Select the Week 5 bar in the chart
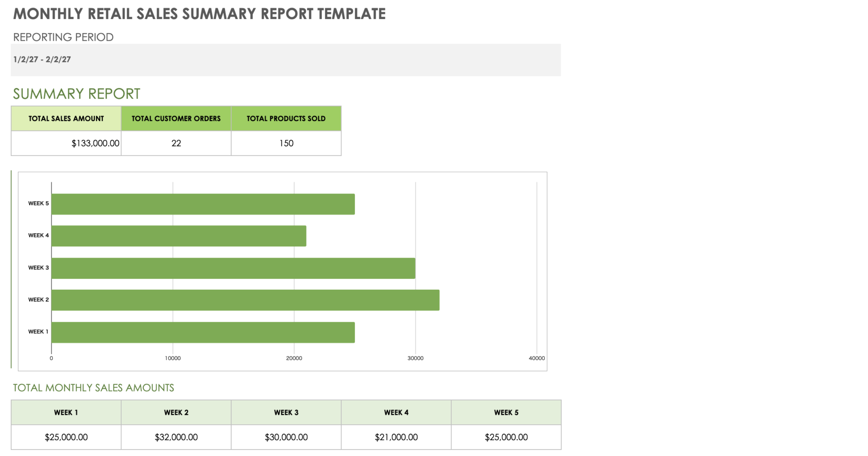 203,203
